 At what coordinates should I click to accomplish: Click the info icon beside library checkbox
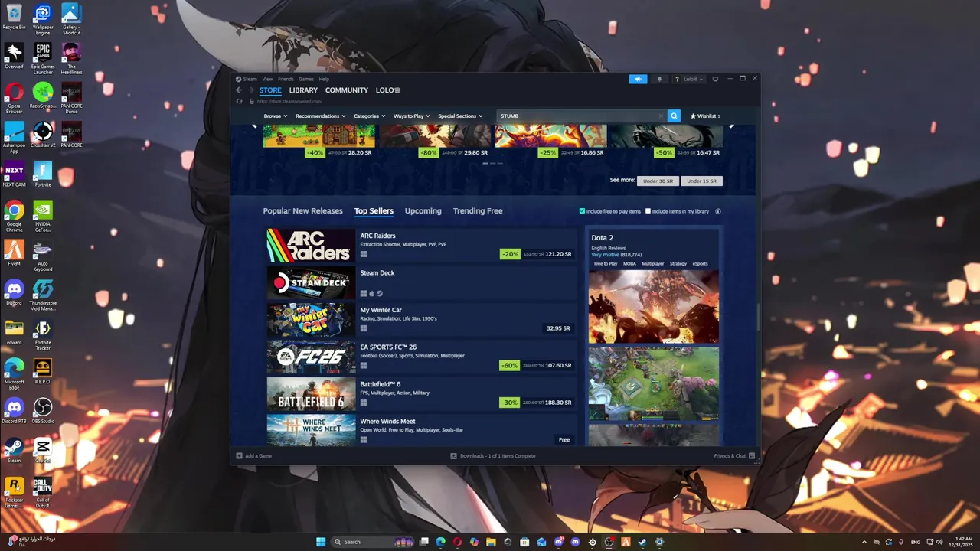(717, 211)
